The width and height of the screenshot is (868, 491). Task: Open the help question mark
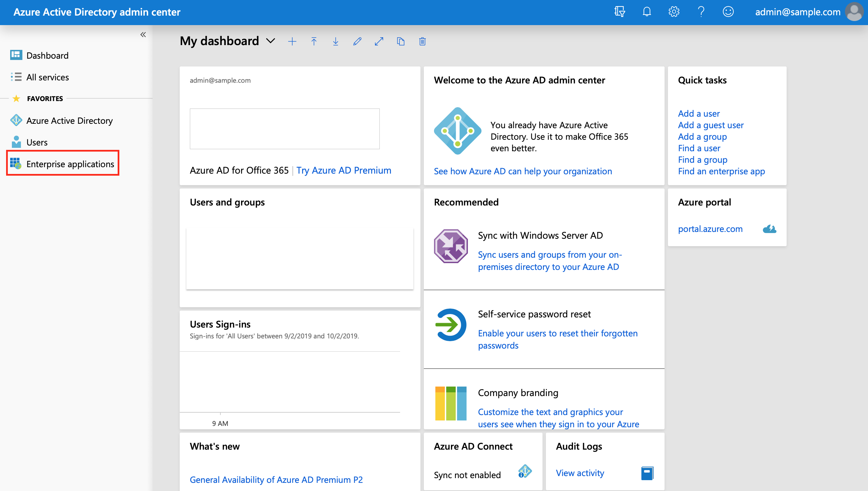coord(701,12)
